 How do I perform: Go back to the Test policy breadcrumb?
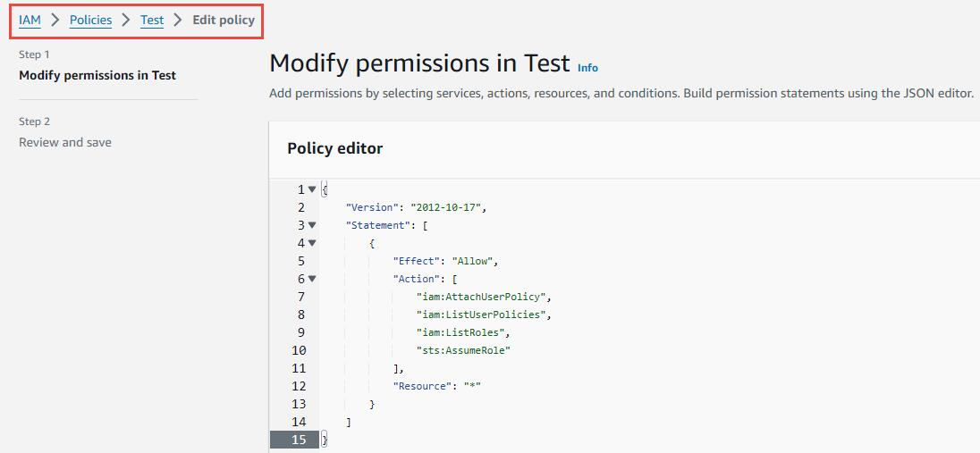click(x=152, y=20)
